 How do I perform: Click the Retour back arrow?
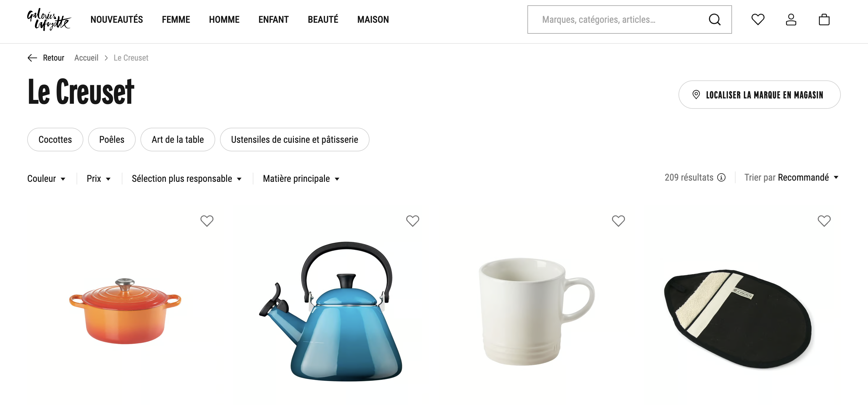click(x=32, y=58)
